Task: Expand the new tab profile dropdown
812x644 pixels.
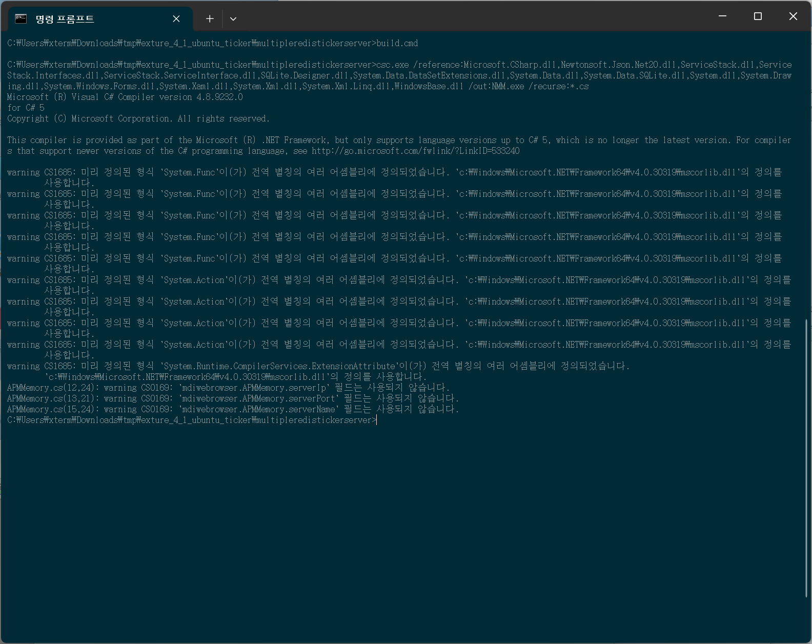Action: [233, 19]
